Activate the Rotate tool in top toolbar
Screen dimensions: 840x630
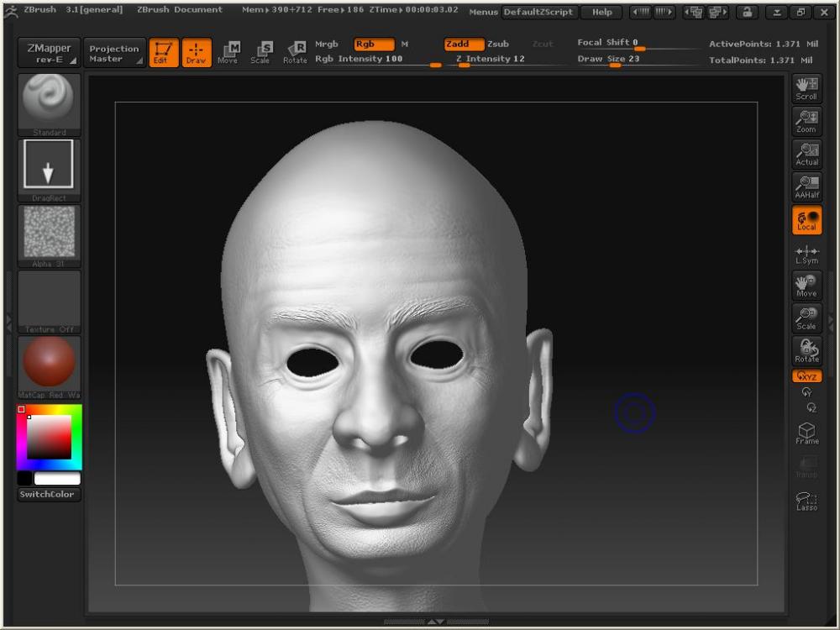pyautogui.click(x=295, y=53)
